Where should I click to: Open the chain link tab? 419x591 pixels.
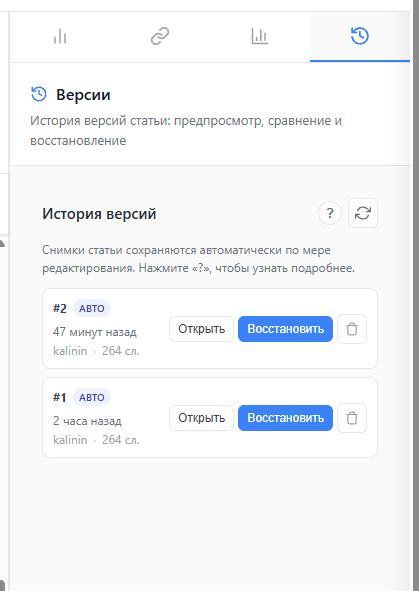click(160, 37)
